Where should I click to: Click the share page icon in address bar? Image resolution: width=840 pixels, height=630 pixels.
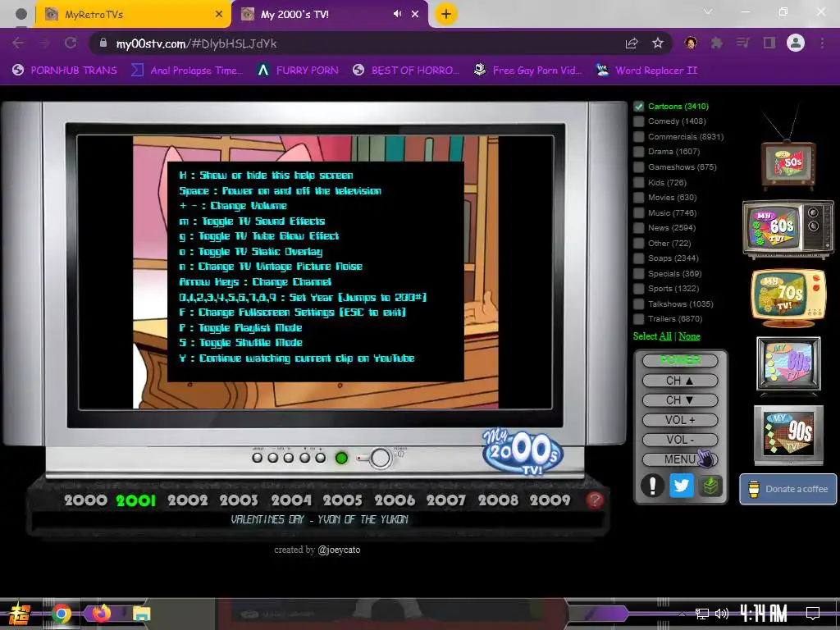point(632,43)
